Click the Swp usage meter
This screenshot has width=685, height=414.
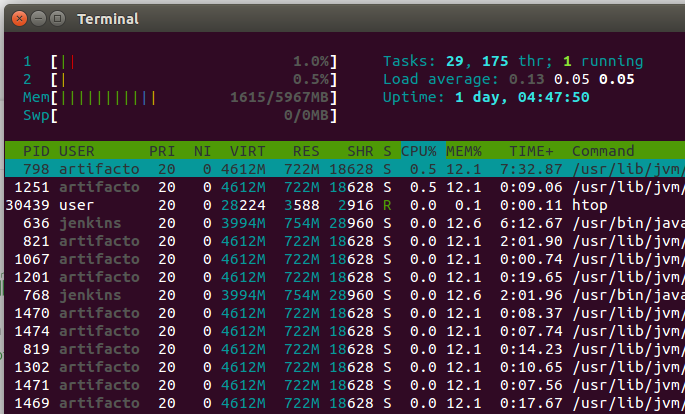(180, 116)
